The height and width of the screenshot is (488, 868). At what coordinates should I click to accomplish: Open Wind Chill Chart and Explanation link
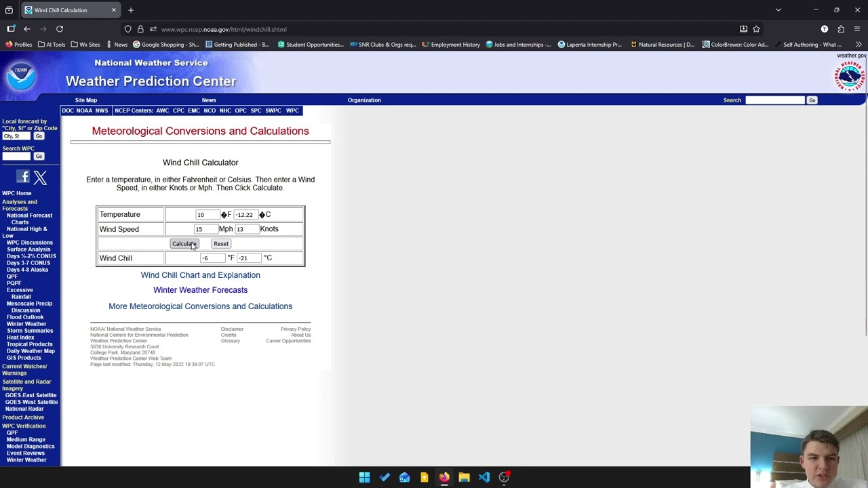200,275
